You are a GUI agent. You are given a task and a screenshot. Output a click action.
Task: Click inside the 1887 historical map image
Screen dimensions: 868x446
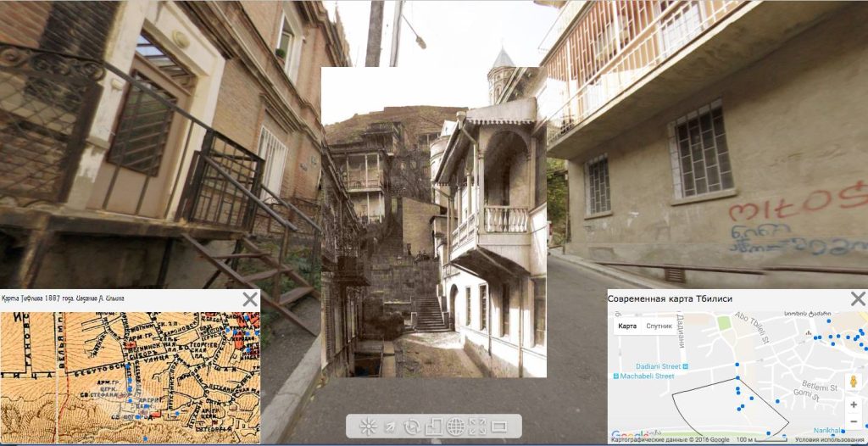130,377
